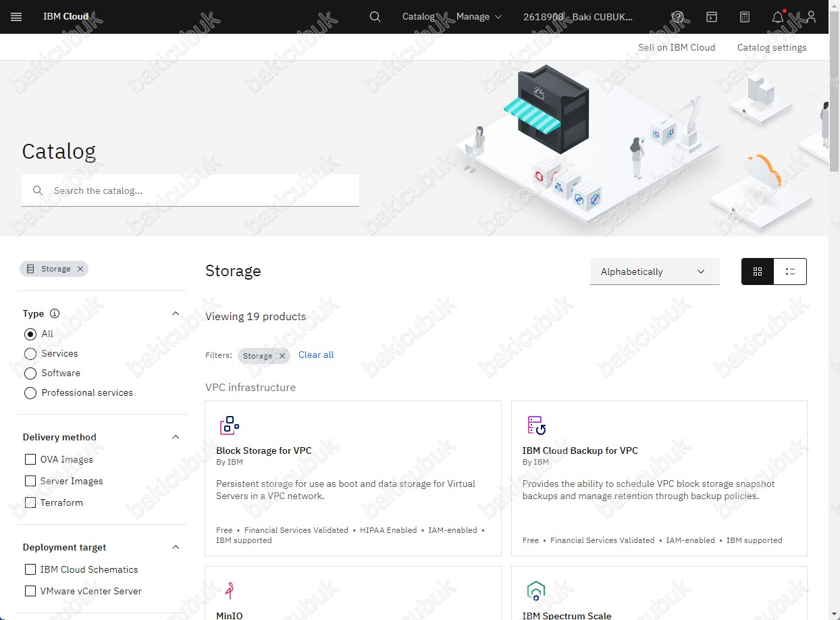Switch to list view layout
Screen dimensions: 840x620
(x=790, y=272)
